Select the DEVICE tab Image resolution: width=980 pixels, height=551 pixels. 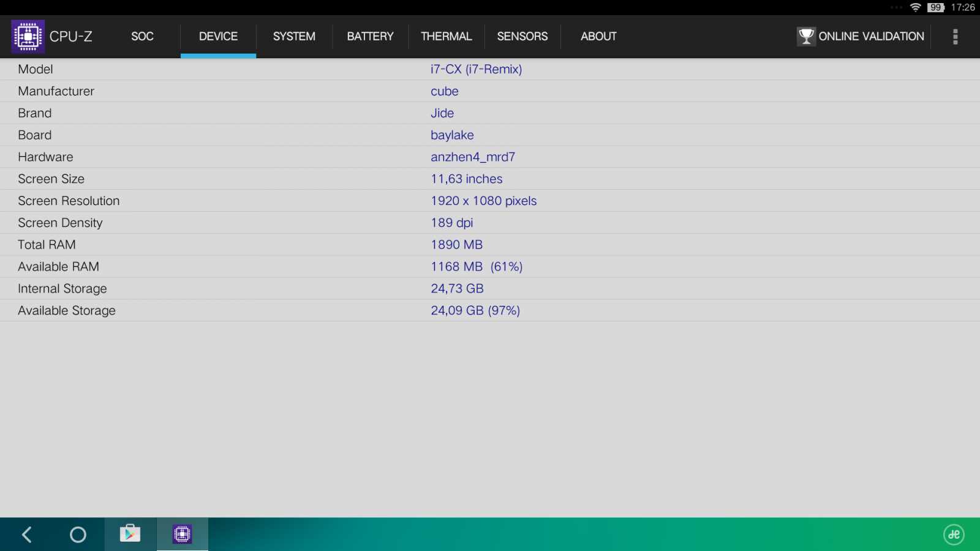click(218, 37)
